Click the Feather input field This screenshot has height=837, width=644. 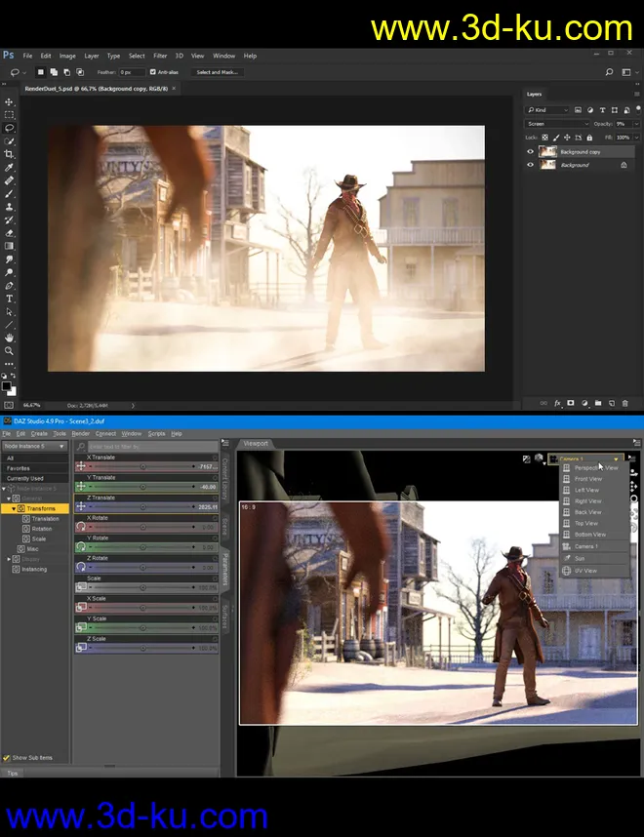pyautogui.click(x=133, y=72)
